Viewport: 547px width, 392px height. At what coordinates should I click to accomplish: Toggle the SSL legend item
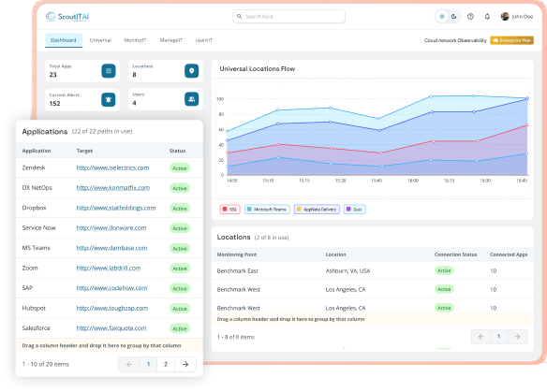tap(229, 209)
